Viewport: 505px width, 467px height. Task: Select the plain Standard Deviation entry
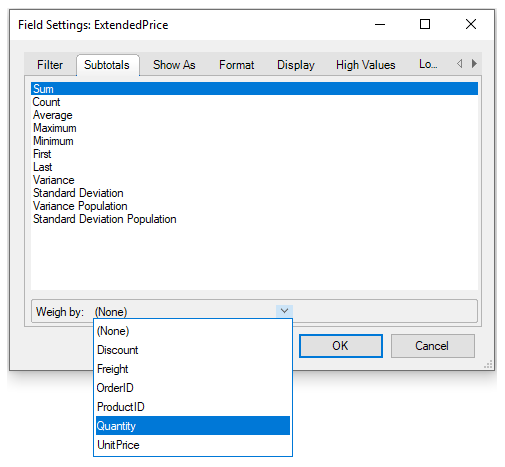pos(254,193)
